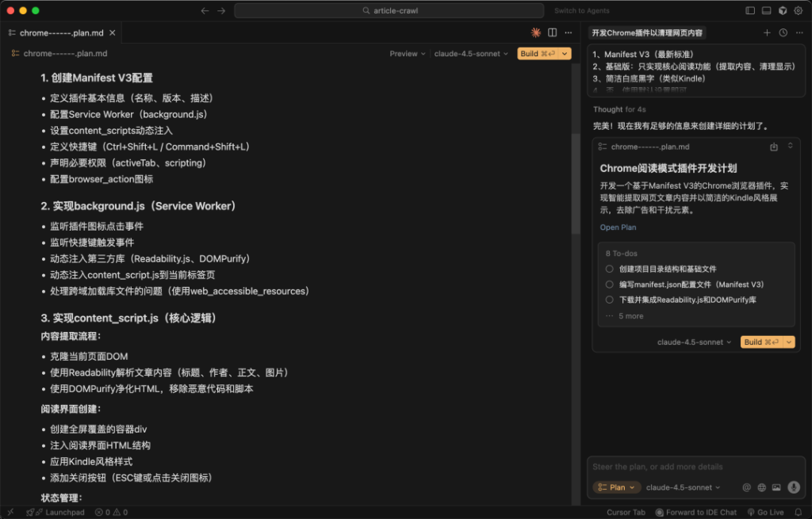The image size is (812, 519).
Task: Select the 开发Chrome插件以清理网页内容 chat tab
Action: click(x=647, y=32)
